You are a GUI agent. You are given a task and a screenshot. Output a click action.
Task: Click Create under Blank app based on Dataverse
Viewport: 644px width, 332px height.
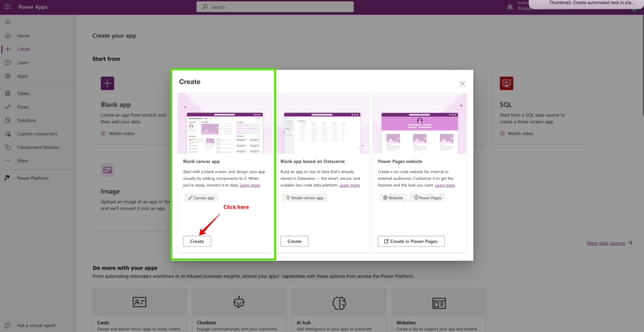pyautogui.click(x=294, y=241)
